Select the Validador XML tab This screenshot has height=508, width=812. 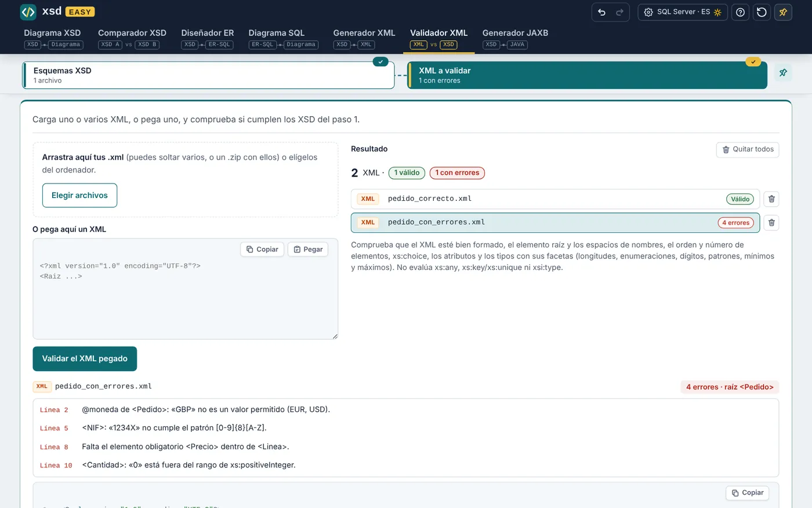pos(438,38)
